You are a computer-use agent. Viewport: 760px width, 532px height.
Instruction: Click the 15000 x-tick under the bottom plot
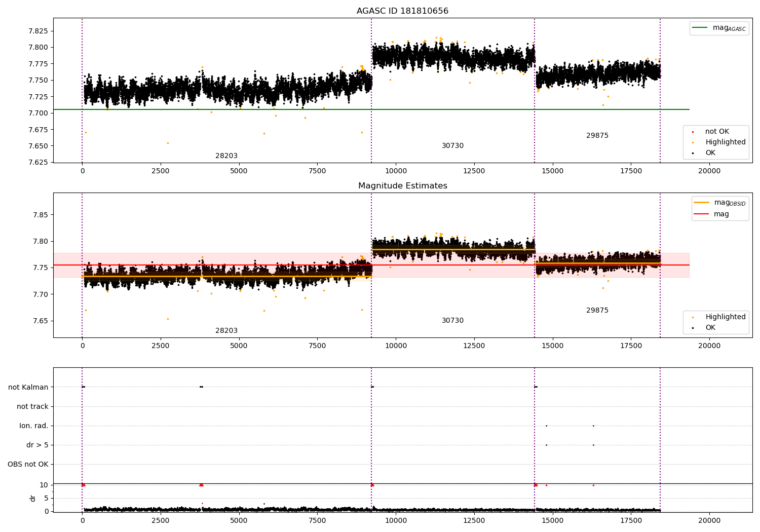click(552, 521)
